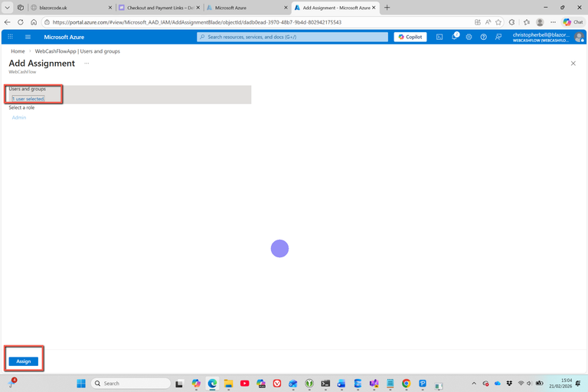Switch to the blazorcode.uk browser tab
588x392 pixels.
tap(67, 8)
